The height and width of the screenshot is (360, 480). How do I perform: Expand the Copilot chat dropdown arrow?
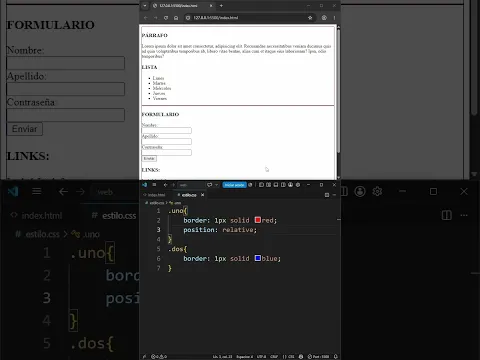coord(216,185)
